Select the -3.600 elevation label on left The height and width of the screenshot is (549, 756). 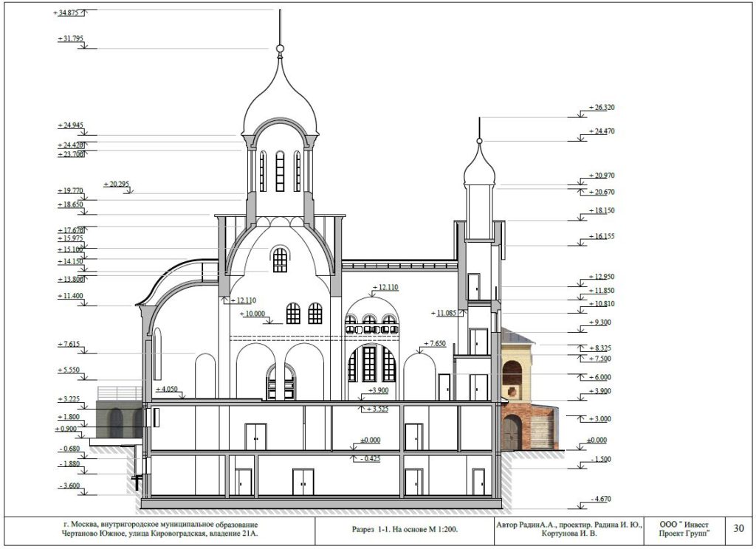pos(70,486)
